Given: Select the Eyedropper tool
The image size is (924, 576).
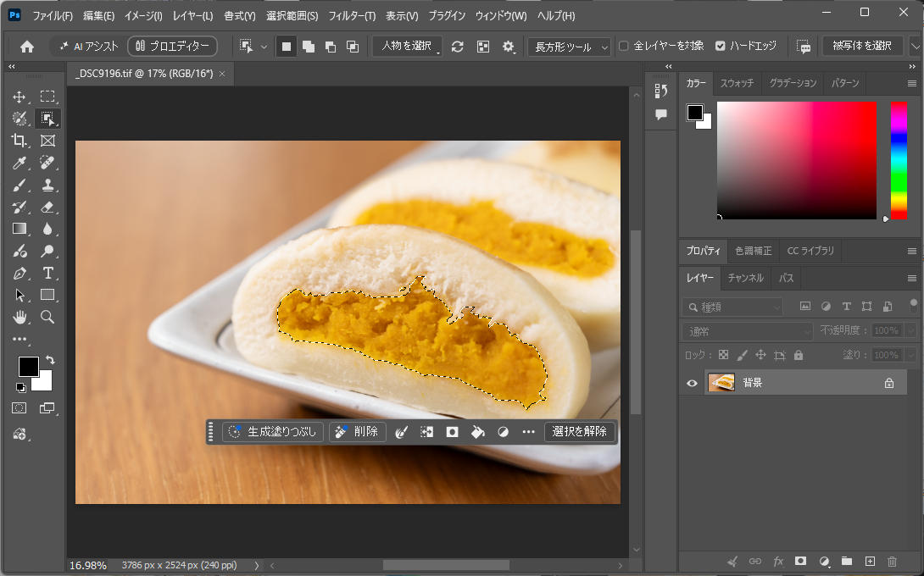Looking at the screenshot, I should (19, 163).
